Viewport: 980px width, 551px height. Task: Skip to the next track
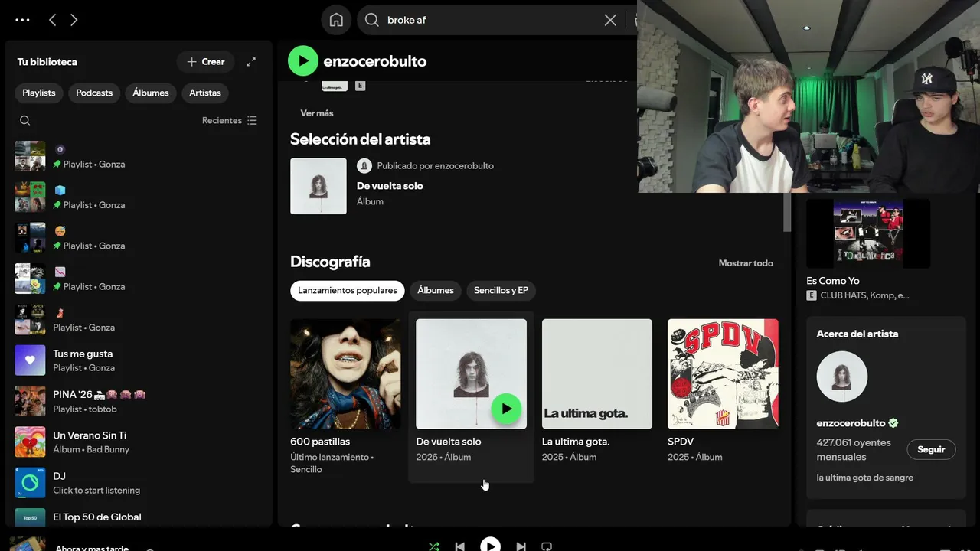click(x=521, y=546)
